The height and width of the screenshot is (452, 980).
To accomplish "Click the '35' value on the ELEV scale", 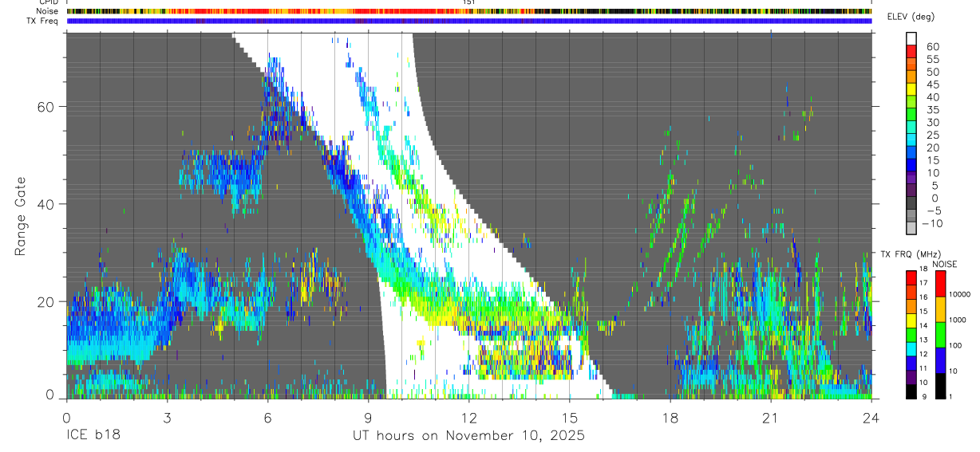I will [932, 110].
